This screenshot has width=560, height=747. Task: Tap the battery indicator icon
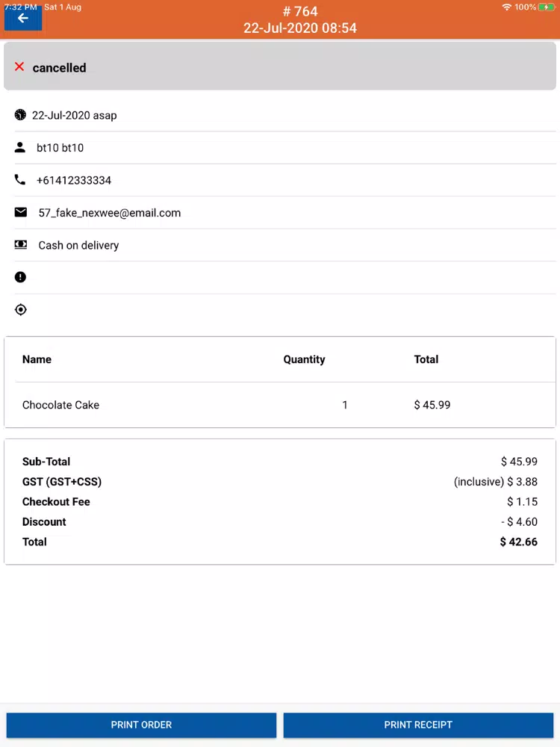[x=547, y=7]
